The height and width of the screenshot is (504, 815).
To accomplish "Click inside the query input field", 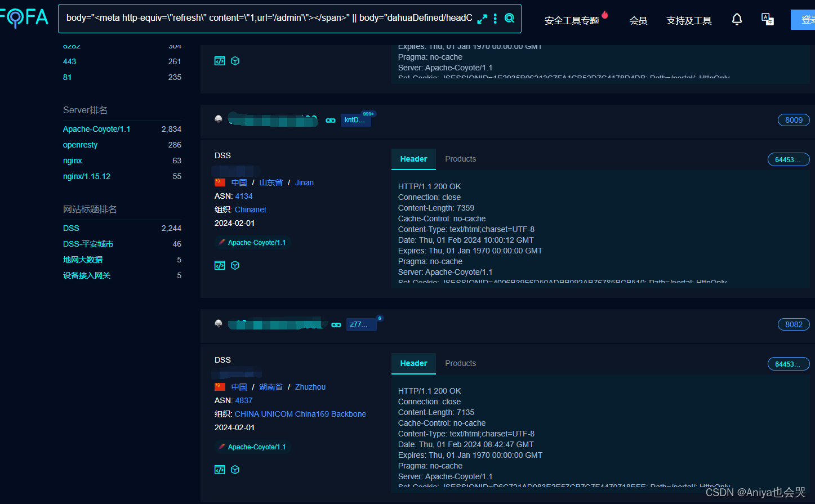I will tap(269, 18).
